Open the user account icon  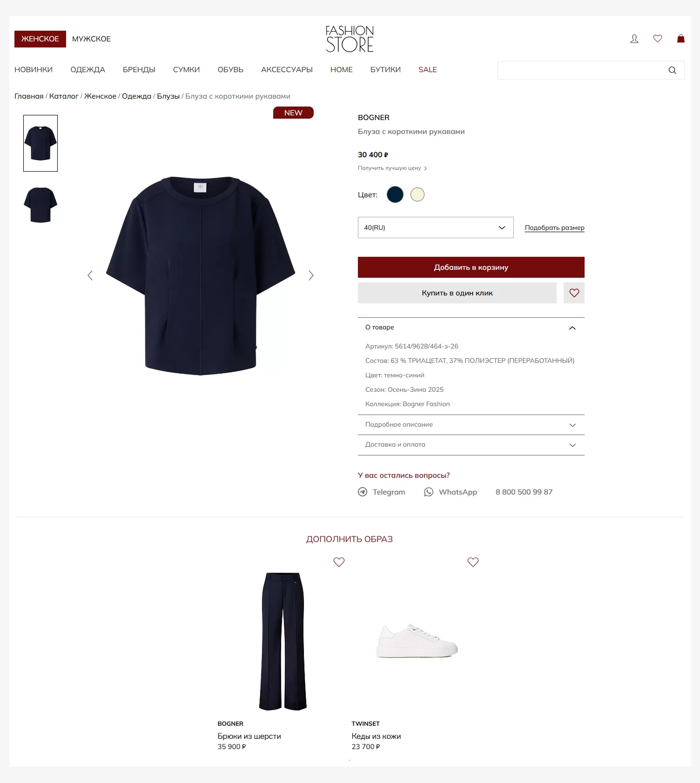click(x=634, y=39)
